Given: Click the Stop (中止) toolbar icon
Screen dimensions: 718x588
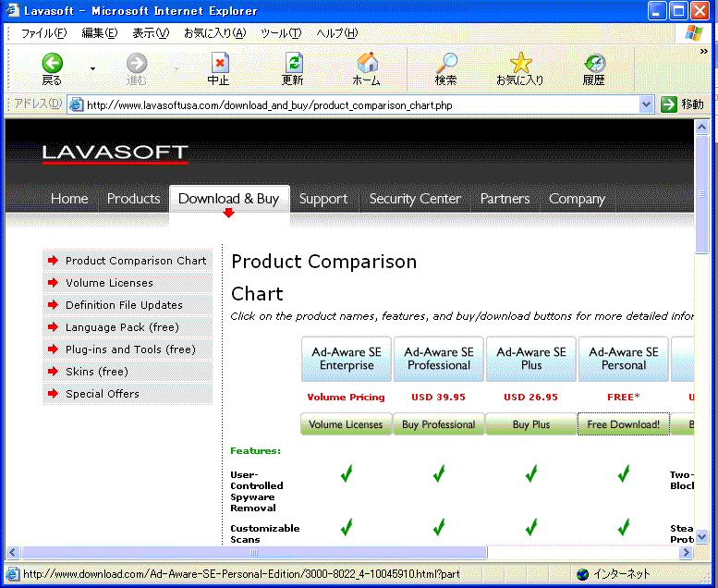Looking at the screenshot, I should (x=219, y=68).
